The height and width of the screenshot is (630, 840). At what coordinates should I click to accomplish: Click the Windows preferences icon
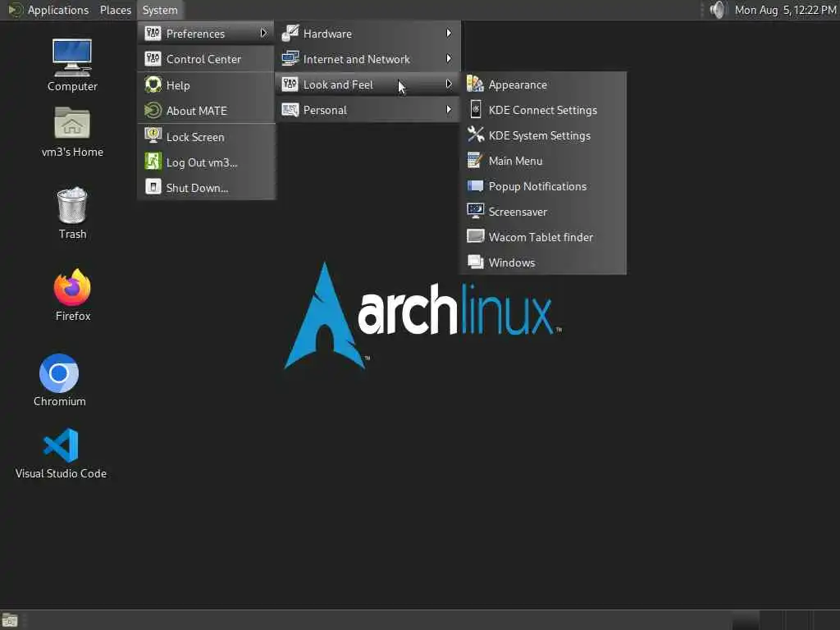tap(475, 262)
